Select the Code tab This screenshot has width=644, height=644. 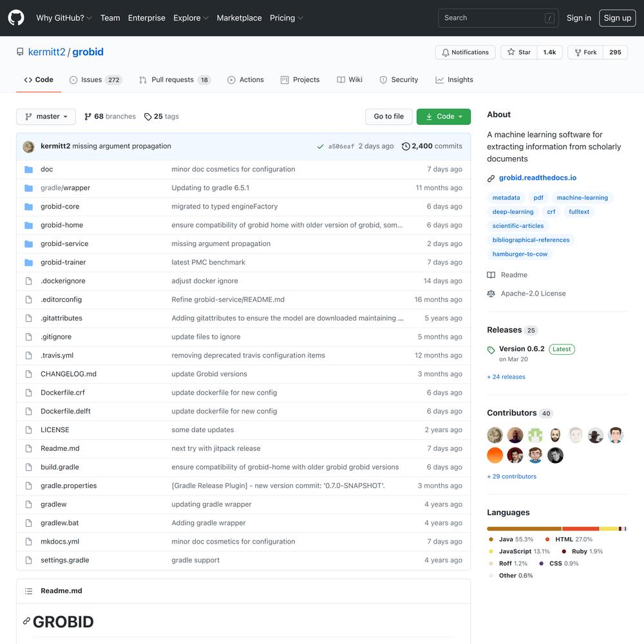coord(39,80)
